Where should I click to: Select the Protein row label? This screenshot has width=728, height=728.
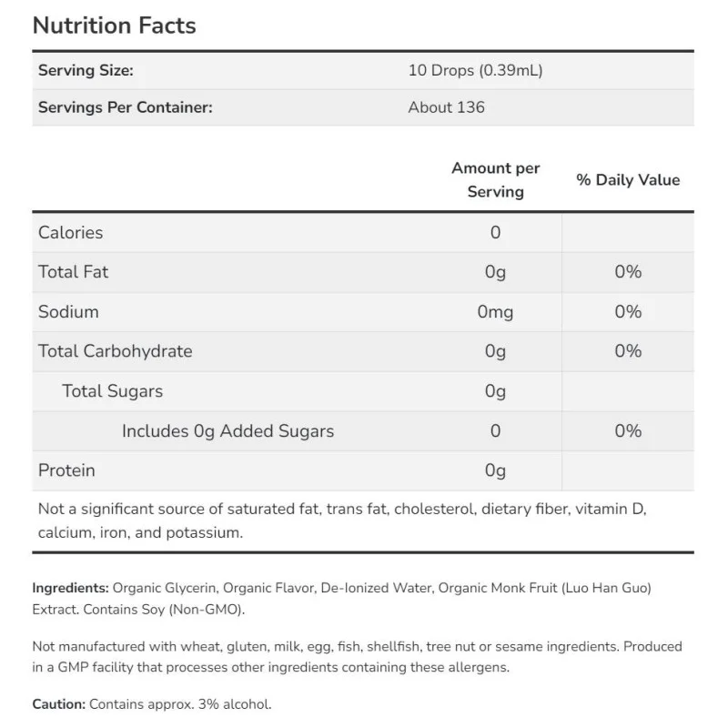click(x=66, y=470)
